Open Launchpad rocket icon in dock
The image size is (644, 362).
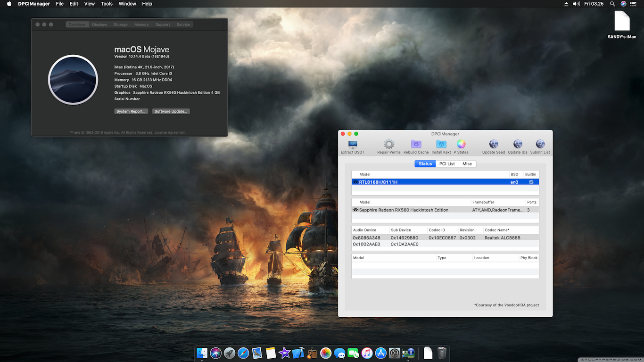(230, 353)
